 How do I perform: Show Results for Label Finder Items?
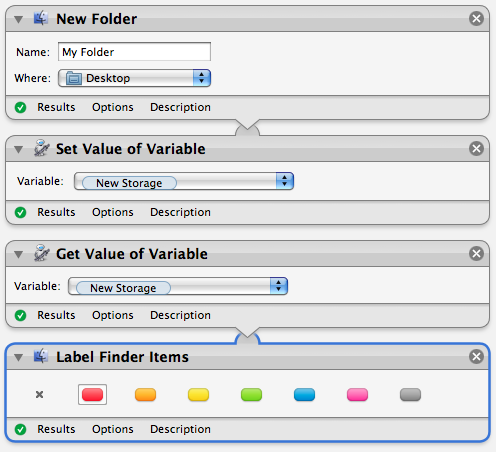56,429
